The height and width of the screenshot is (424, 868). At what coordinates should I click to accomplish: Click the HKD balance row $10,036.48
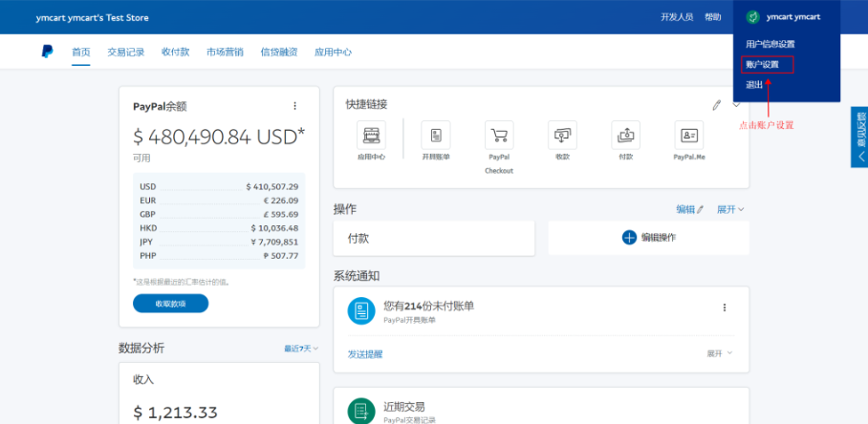pos(219,228)
